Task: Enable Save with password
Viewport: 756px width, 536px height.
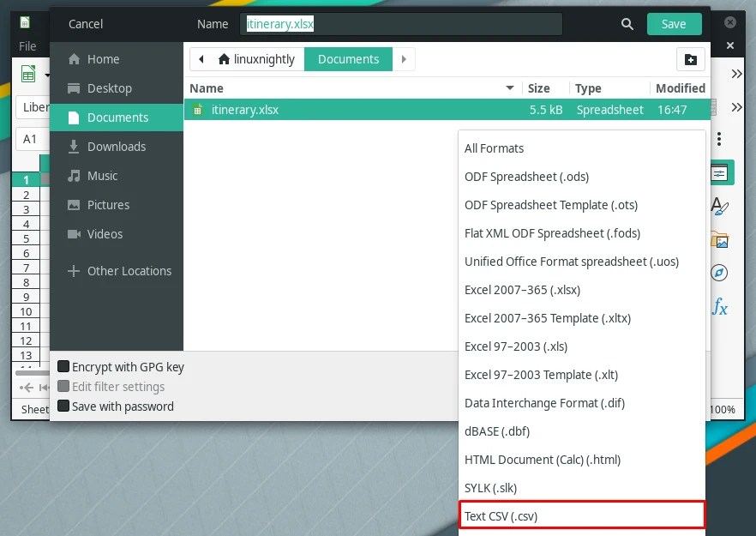Action: coord(63,406)
